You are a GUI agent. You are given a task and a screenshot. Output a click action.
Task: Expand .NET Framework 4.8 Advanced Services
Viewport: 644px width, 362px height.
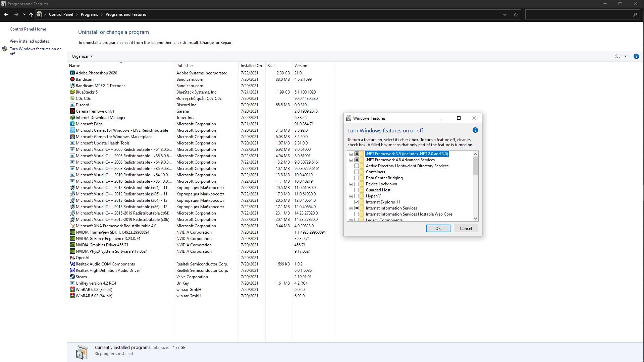(x=351, y=160)
